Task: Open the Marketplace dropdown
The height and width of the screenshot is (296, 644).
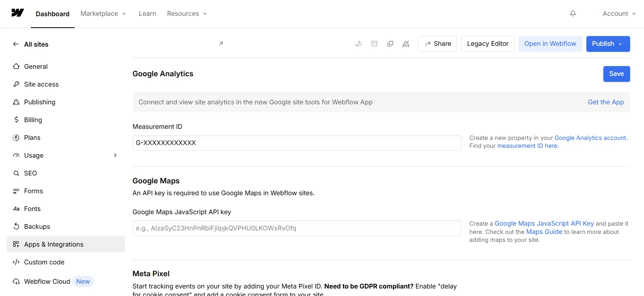Action: [103, 13]
